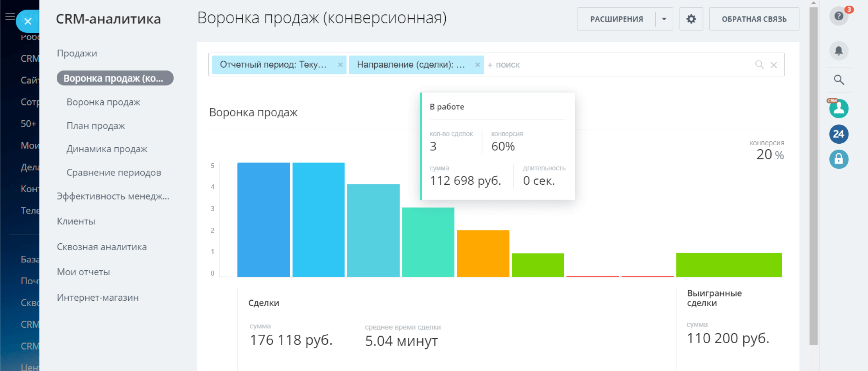
Task: Remove the Направление (сделки) filter chip
Action: [477, 65]
